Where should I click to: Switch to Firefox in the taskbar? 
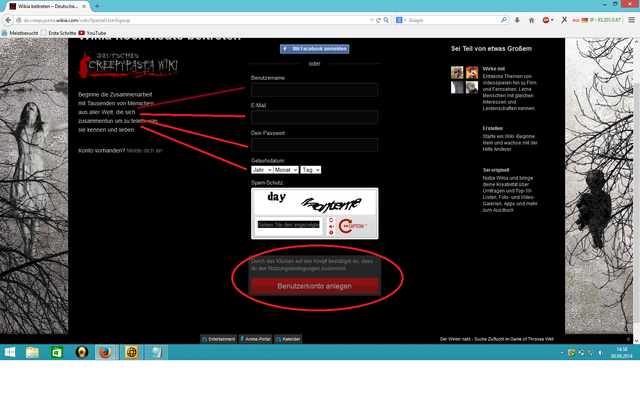tap(106, 352)
